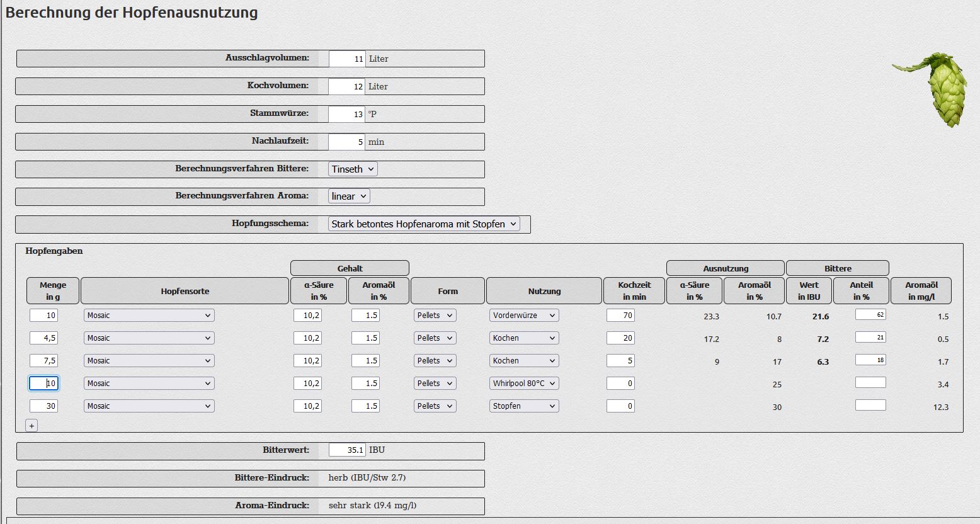Open the Vorderwürze Nutzung dropdown
The width and height of the screenshot is (980, 524).
(524, 316)
